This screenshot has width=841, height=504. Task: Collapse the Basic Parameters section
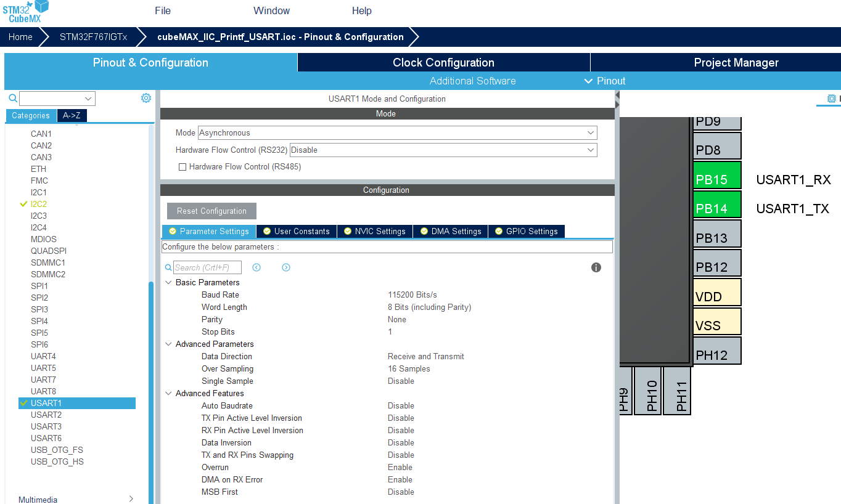point(168,282)
